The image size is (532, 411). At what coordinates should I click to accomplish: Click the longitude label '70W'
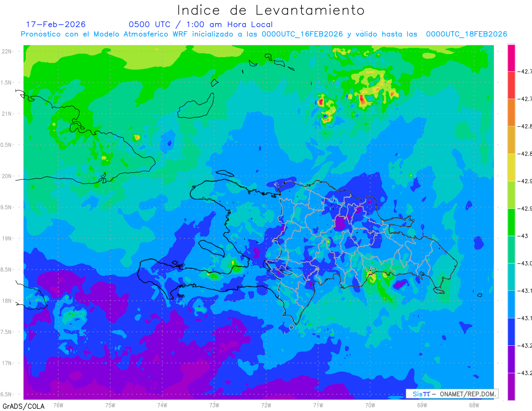(x=370, y=405)
